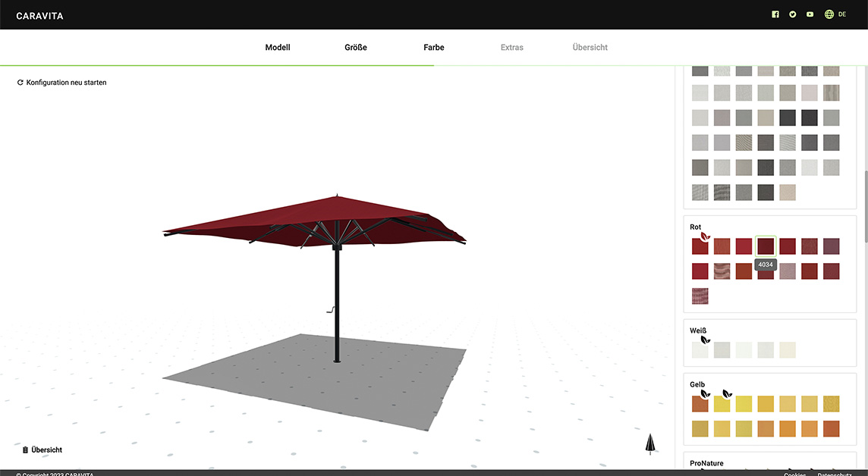This screenshot has width=868, height=476.
Task: Click the CARAVITA logo
Action: [40, 16]
